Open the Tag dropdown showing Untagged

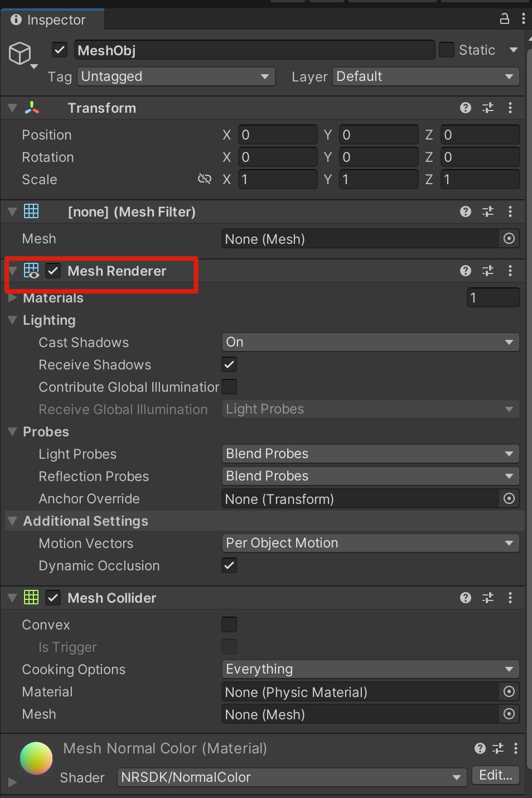pyautogui.click(x=176, y=76)
